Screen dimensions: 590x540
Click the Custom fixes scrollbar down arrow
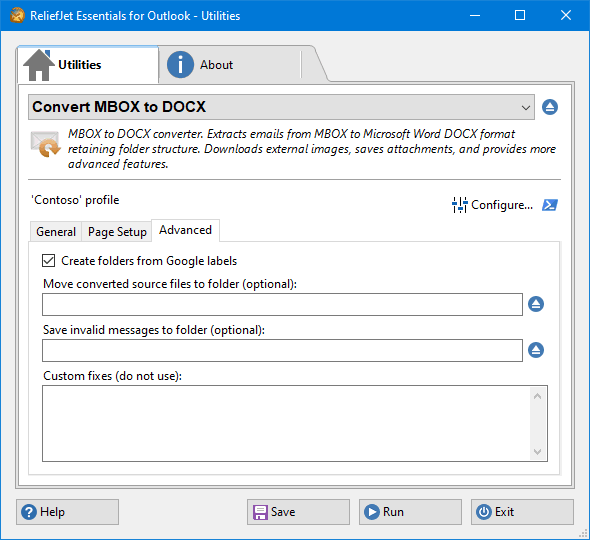537,452
